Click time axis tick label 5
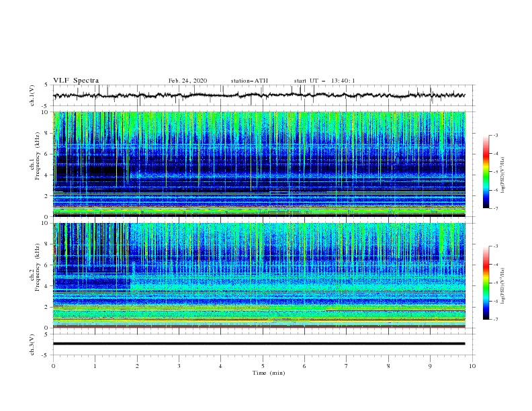532x411 pixels. point(263,366)
